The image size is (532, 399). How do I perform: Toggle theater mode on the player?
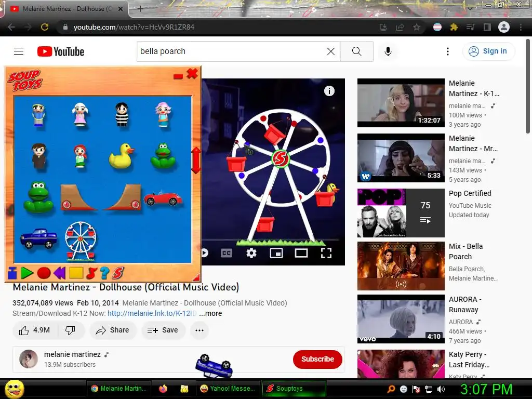[x=301, y=253]
